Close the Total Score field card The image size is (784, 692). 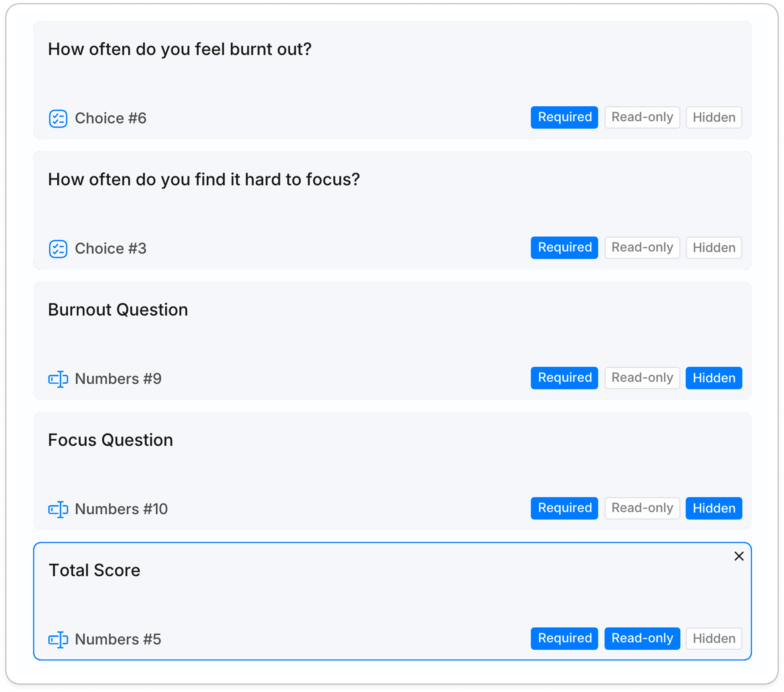739,556
